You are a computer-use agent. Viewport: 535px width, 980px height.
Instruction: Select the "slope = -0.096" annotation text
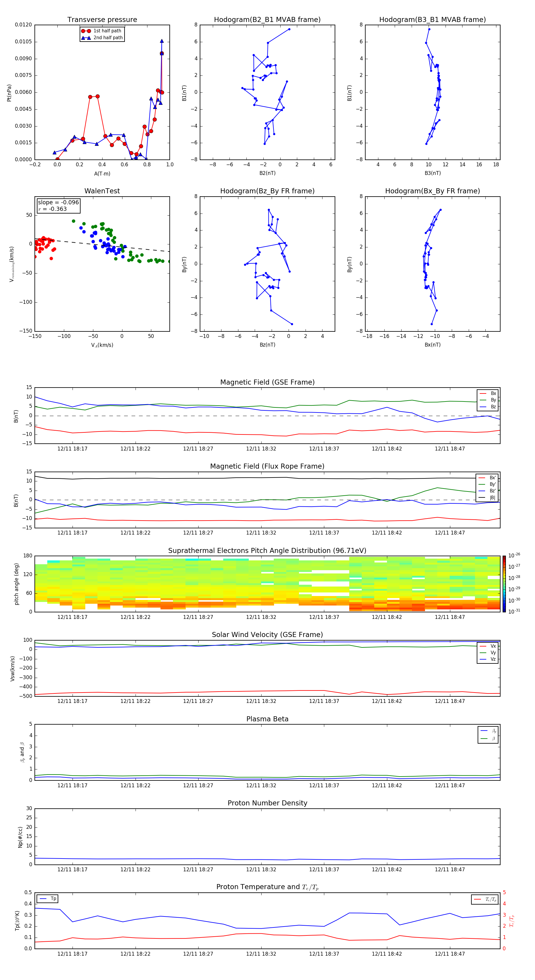pyautogui.click(x=58, y=203)
